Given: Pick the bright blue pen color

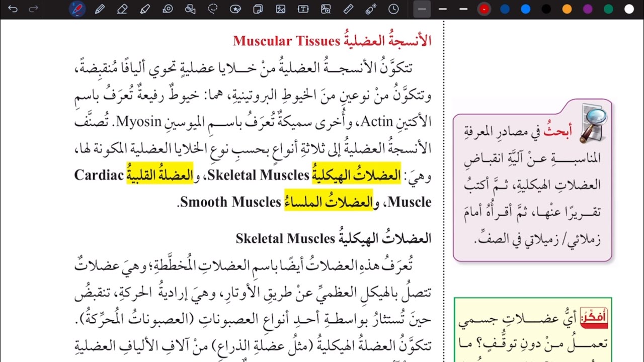Looking at the screenshot, I should tap(526, 9).
